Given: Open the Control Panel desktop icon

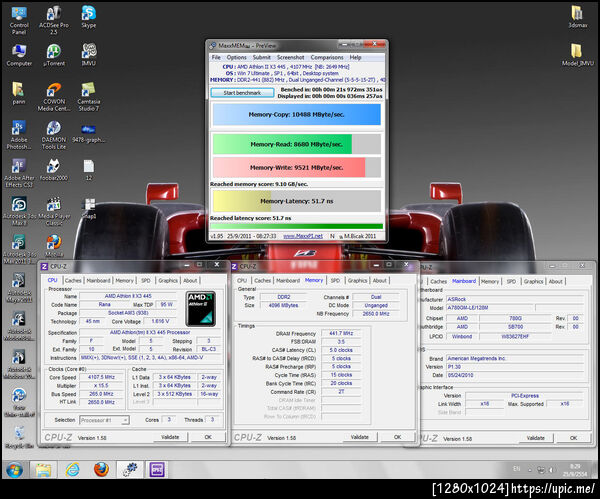Looking at the screenshot, I should coord(19,20).
